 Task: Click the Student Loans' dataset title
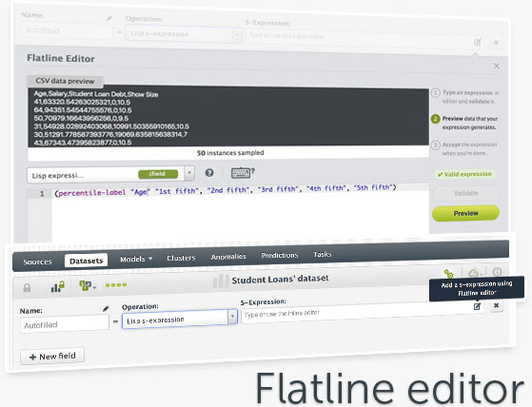(x=280, y=279)
